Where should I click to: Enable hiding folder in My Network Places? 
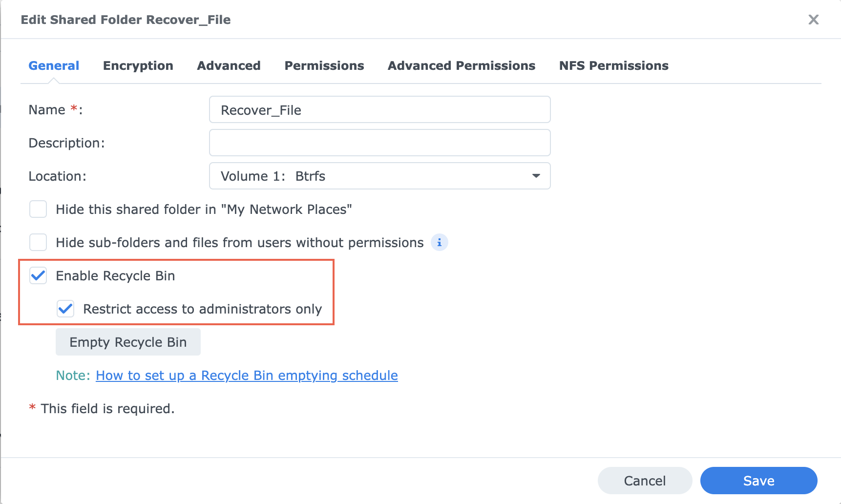click(x=38, y=210)
